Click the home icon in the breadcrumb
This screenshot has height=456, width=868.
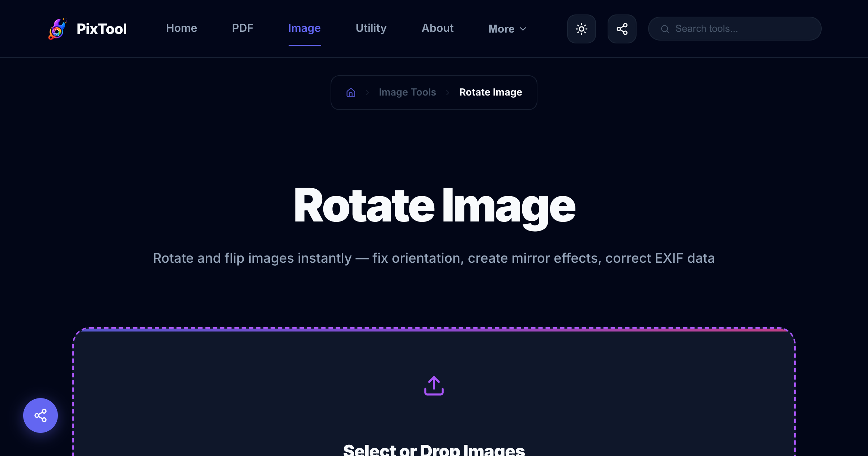[x=350, y=92]
